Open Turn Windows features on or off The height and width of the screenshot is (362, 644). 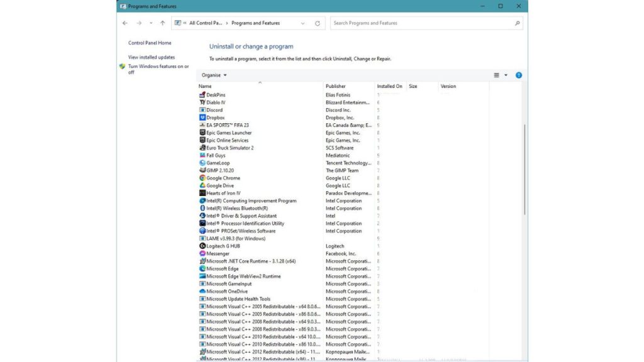pyautogui.click(x=158, y=69)
